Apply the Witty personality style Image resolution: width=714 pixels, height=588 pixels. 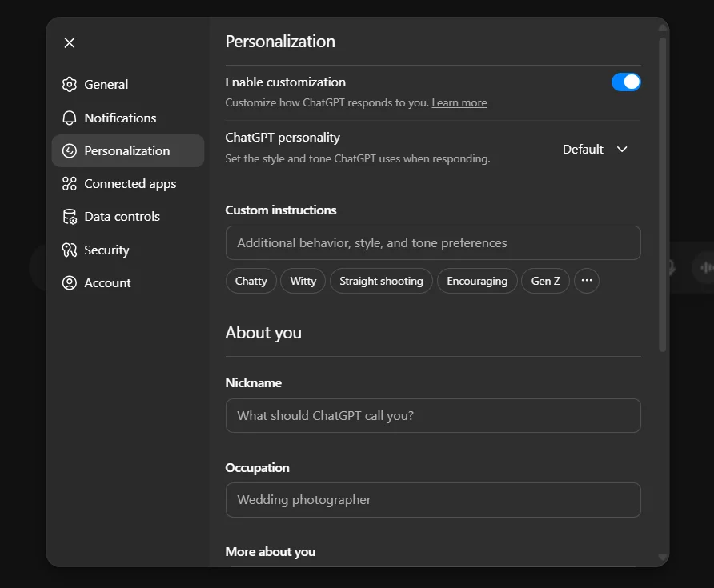303,281
